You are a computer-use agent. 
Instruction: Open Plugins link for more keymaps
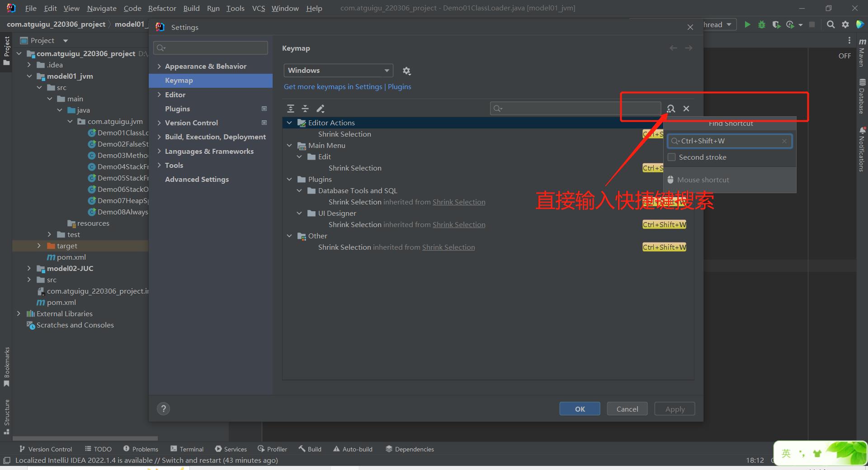coord(399,86)
